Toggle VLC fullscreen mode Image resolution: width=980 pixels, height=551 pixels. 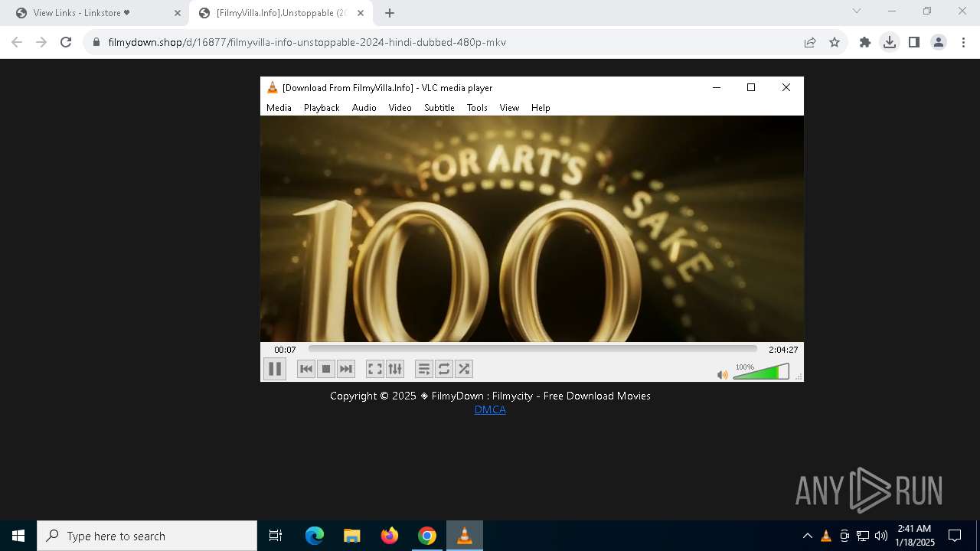point(375,369)
